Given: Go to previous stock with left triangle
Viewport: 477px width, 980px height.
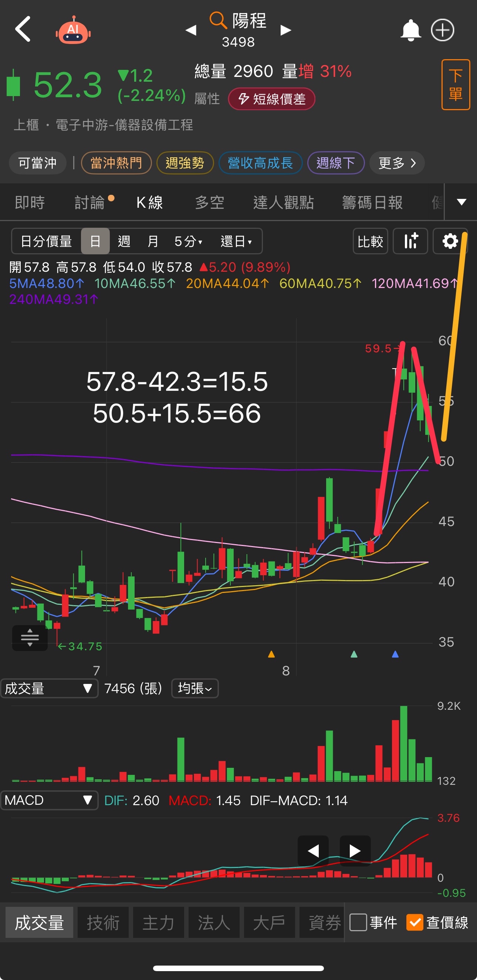Looking at the screenshot, I should [191, 30].
